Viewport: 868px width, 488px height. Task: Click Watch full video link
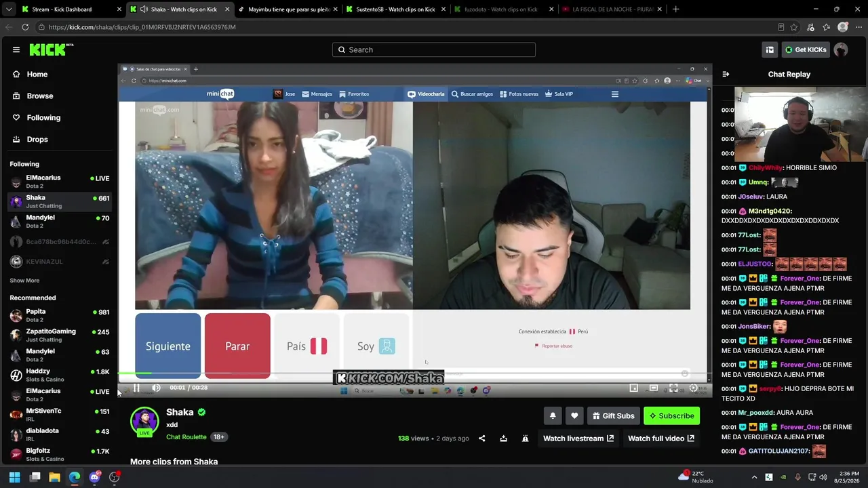(661, 439)
